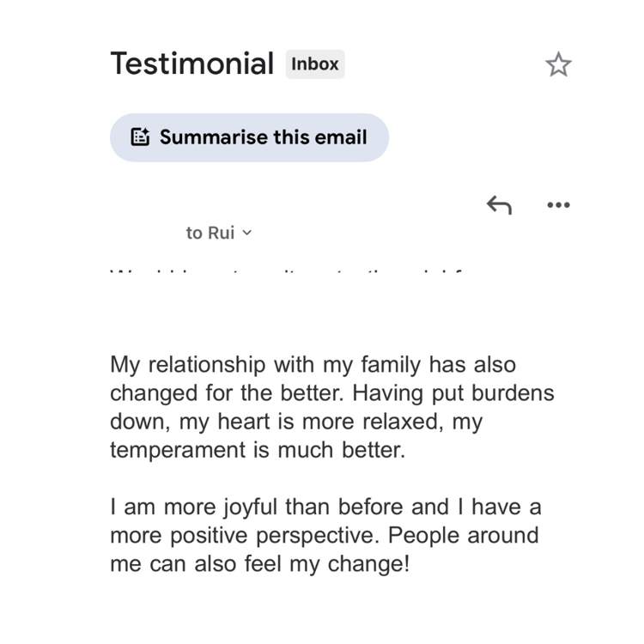
Task: Star the Testimonial email
Action: pos(558,64)
